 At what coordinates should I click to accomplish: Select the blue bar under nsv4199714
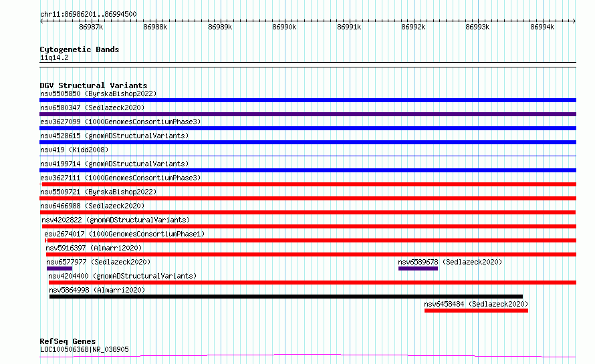tap(308, 170)
